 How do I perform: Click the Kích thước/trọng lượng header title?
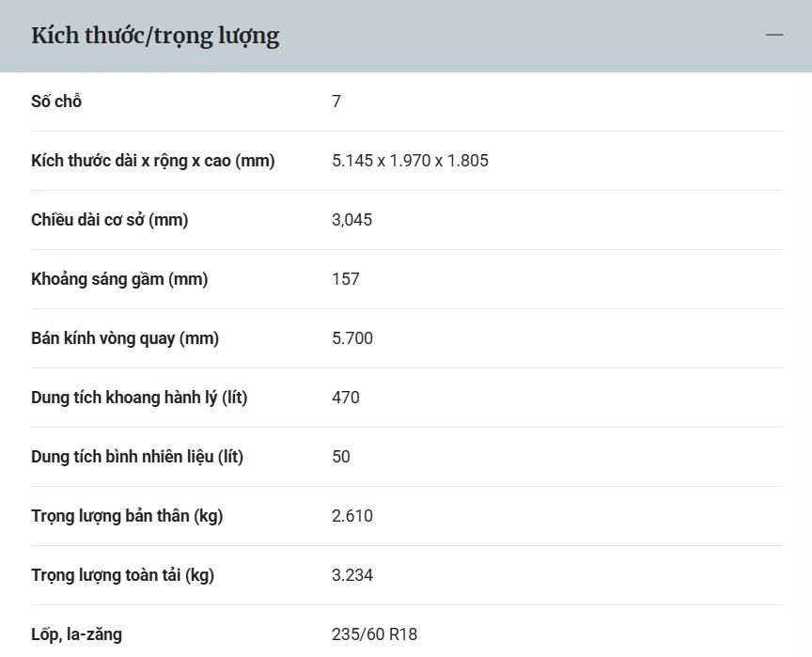tap(155, 36)
